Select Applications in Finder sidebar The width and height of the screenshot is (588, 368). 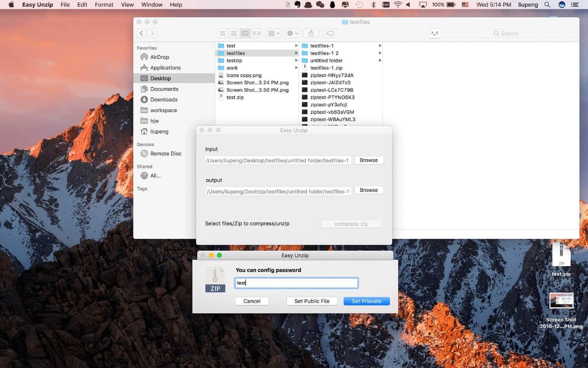click(165, 67)
